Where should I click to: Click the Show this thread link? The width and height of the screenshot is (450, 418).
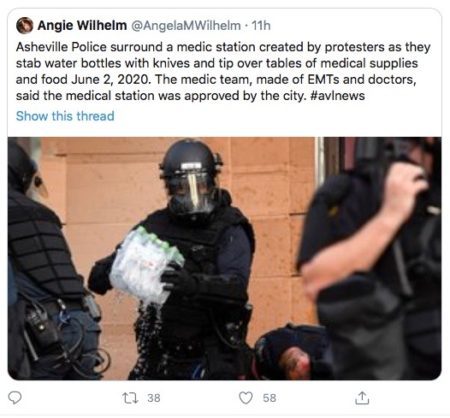pyautogui.click(x=65, y=116)
